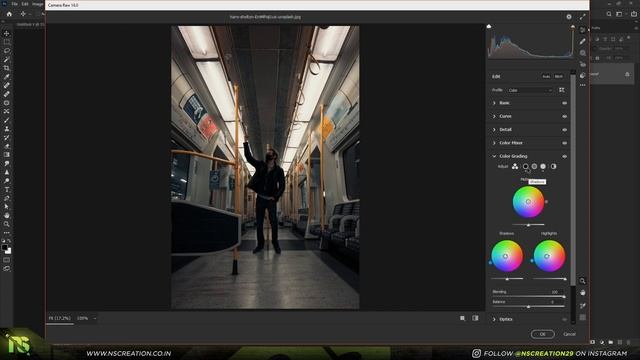Click the Shadows color wheel
Screen dimensions: 640x360
(x=507, y=256)
